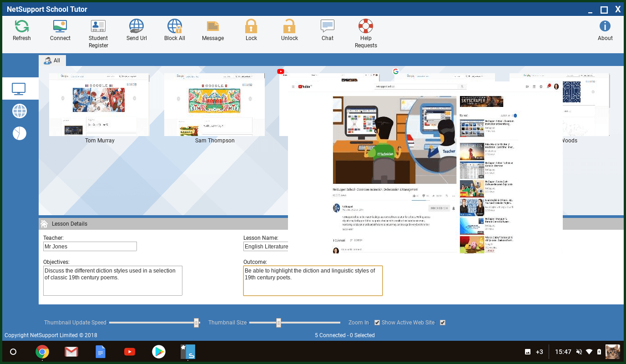Viewport: 626px width, 364px height.
Task: Toggle the Zoom In checkbox
Action: (377, 323)
